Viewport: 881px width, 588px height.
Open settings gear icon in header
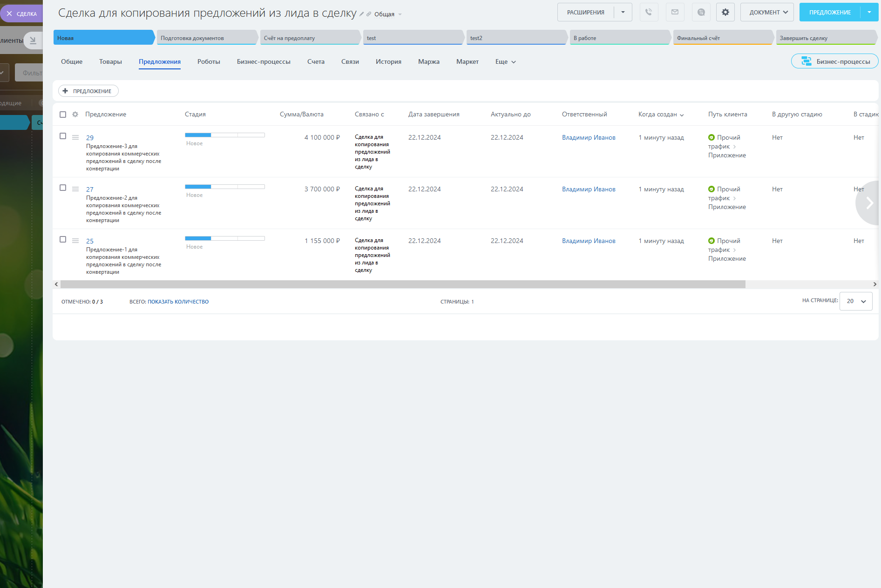tap(725, 12)
